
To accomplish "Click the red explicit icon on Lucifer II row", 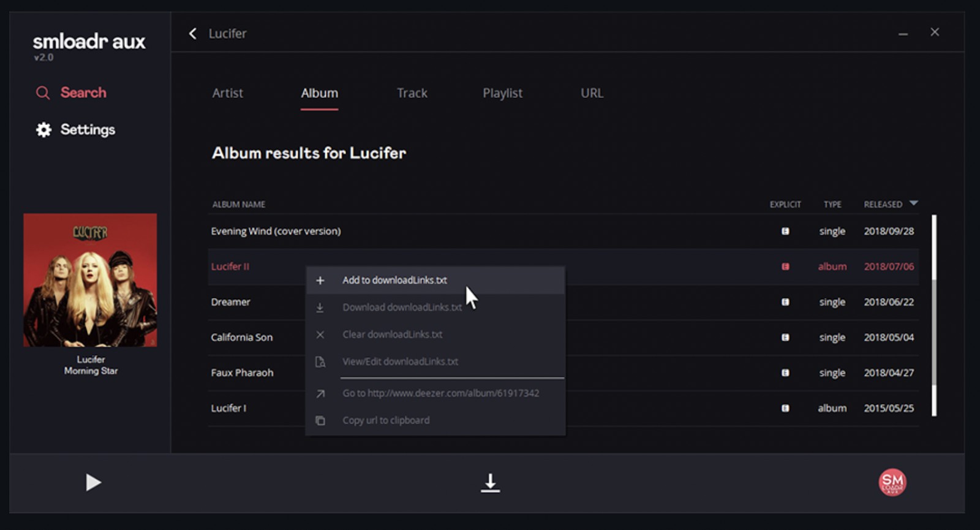I will pos(785,267).
